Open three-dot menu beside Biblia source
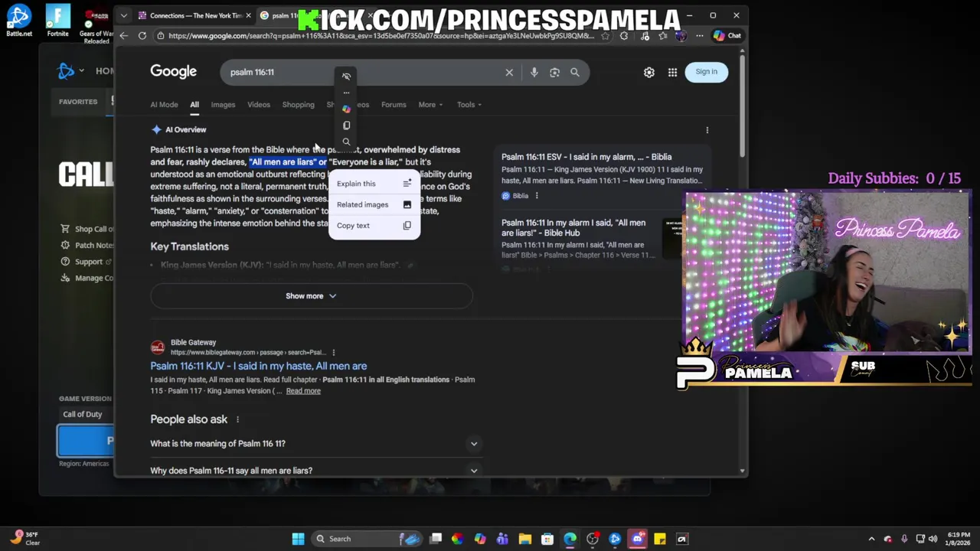Viewport: 980px width, 551px height. [537, 196]
